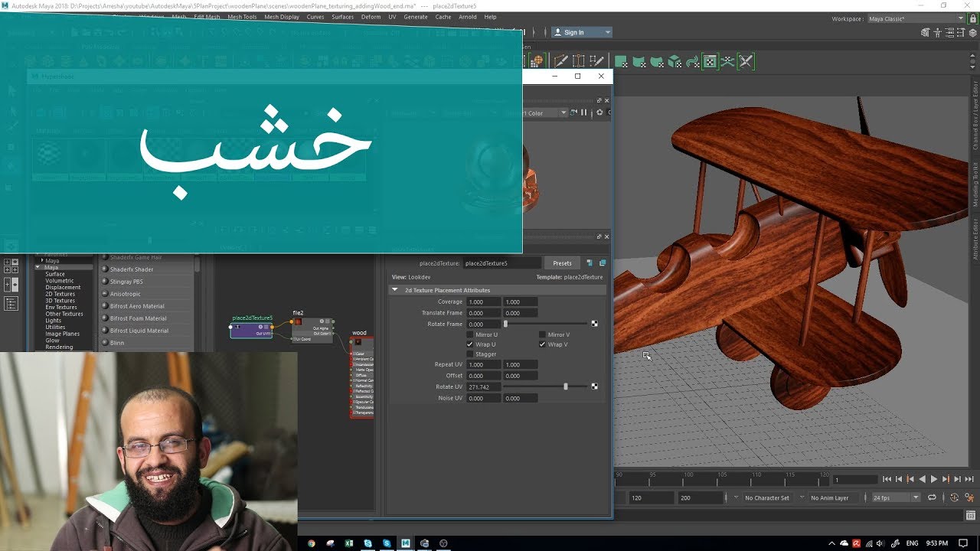The image size is (980, 551).
Task: Click the curve pencil tool shelf icon
Action: (x=560, y=61)
